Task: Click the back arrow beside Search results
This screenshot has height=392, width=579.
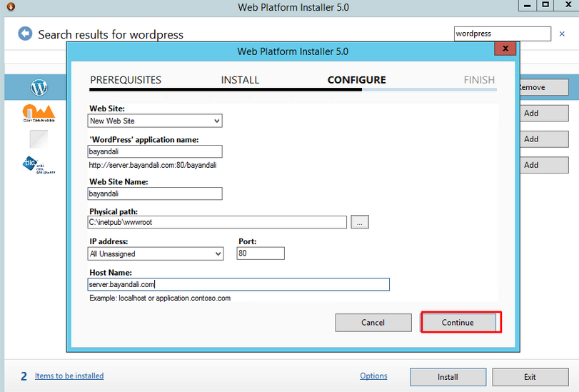Action: coord(25,34)
